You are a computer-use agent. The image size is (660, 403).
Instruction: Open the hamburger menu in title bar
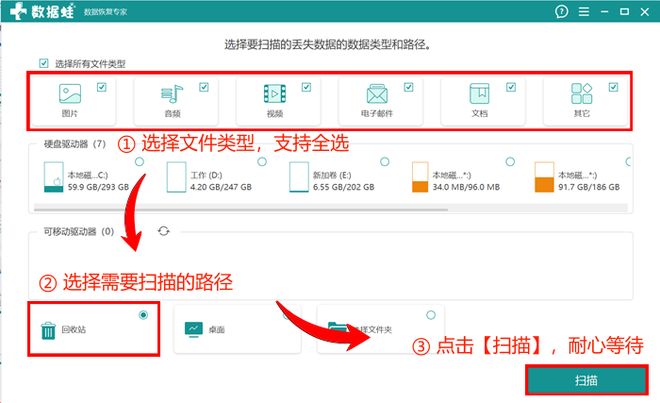(x=584, y=11)
